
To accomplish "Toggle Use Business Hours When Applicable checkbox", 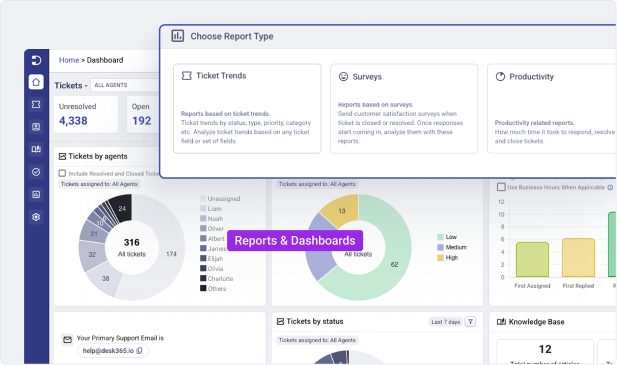I will point(501,187).
